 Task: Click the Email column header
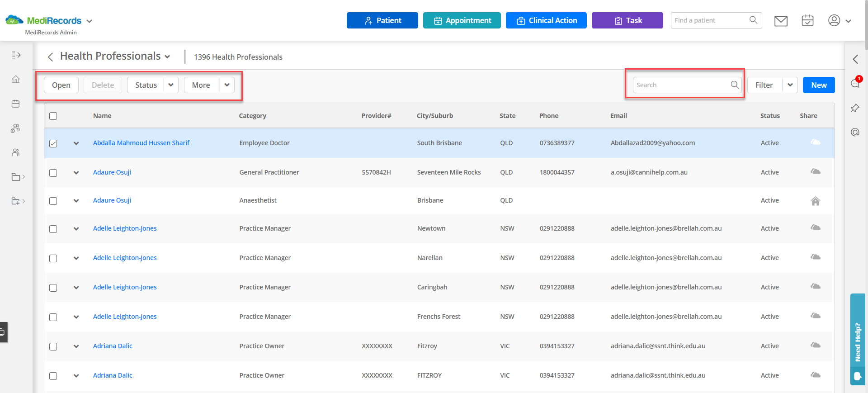(x=618, y=116)
